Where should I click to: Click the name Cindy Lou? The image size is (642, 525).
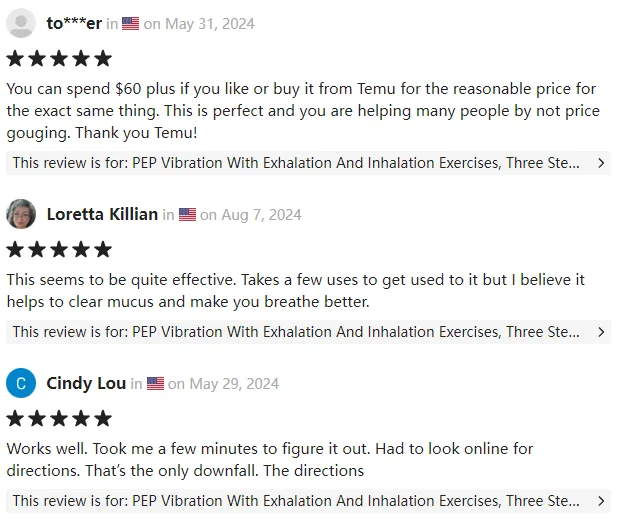pyautogui.click(x=86, y=383)
